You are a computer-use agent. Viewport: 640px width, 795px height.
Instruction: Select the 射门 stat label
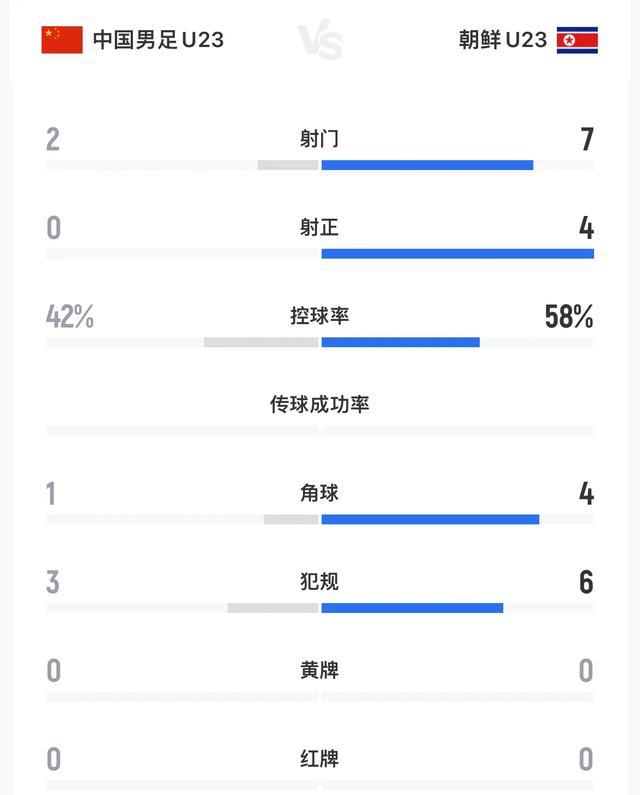[320, 139]
